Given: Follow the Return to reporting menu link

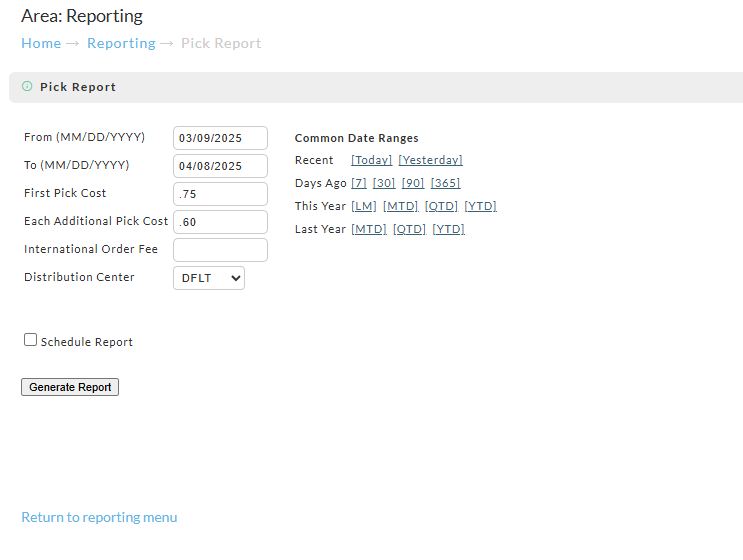Looking at the screenshot, I should [x=99, y=517].
